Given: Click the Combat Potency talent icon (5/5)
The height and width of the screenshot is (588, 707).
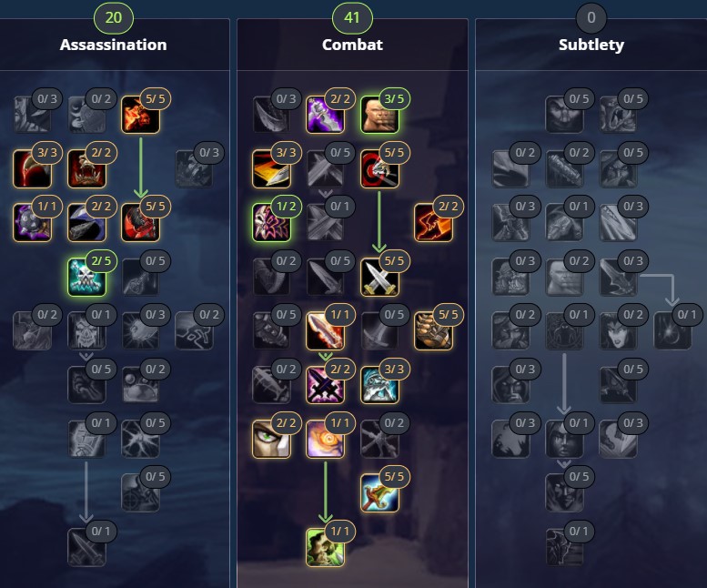Looking at the screenshot, I should [x=379, y=492].
